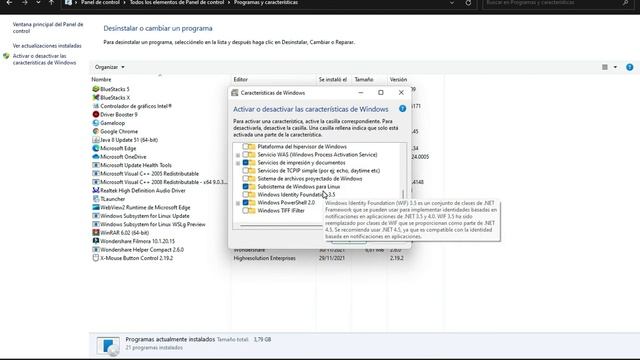The width and height of the screenshot is (640, 360).
Task: Select Microsoft Update Health Tools row
Action: tap(136, 165)
